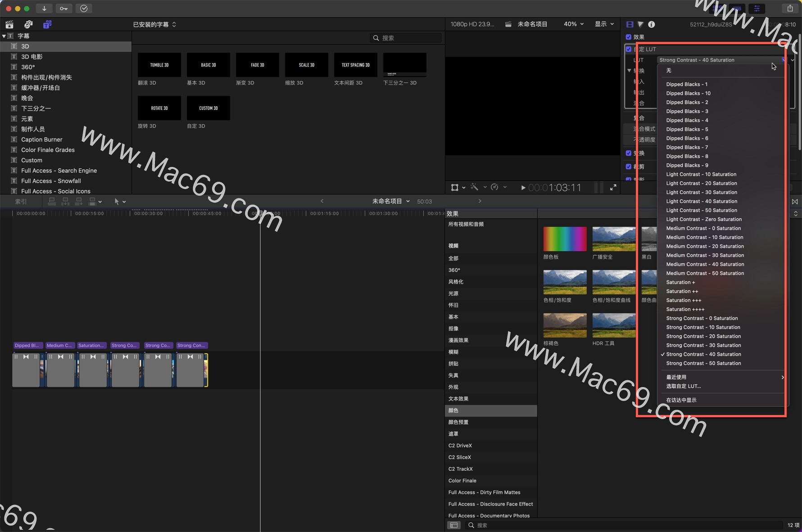802x532 pixels.
Task: Click the 搜索 search field in Titles browser
Action: click(x=405, y=38)
